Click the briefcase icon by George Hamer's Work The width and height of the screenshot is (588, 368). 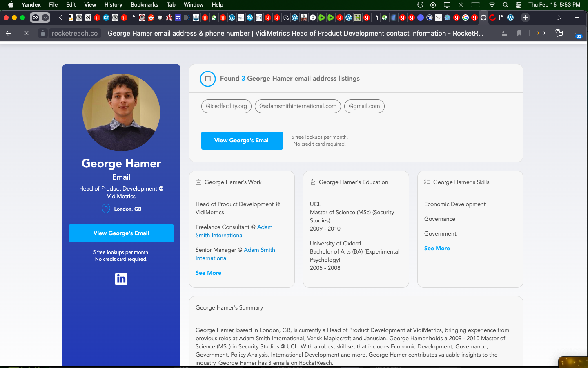tap(198, 182)
